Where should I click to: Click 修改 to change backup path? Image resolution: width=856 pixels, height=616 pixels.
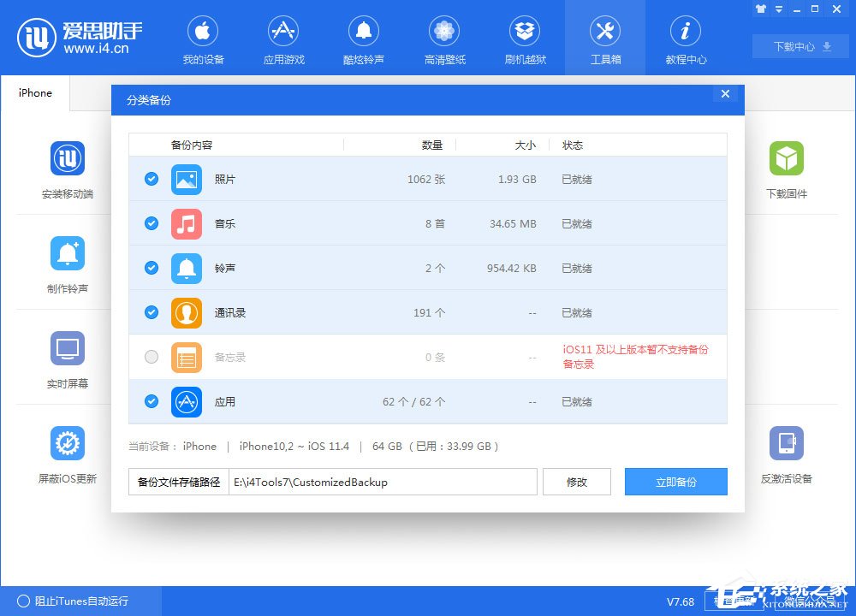(x=576, y=482)
